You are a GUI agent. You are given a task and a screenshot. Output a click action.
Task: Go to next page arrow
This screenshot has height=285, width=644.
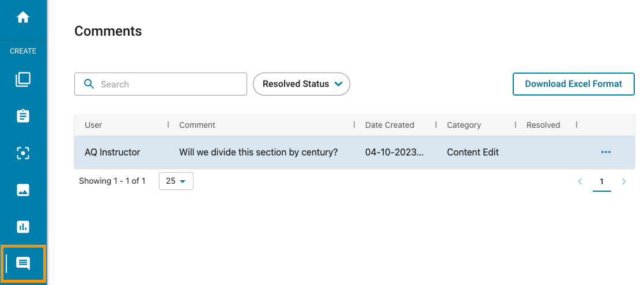click(x=624, y=181)
